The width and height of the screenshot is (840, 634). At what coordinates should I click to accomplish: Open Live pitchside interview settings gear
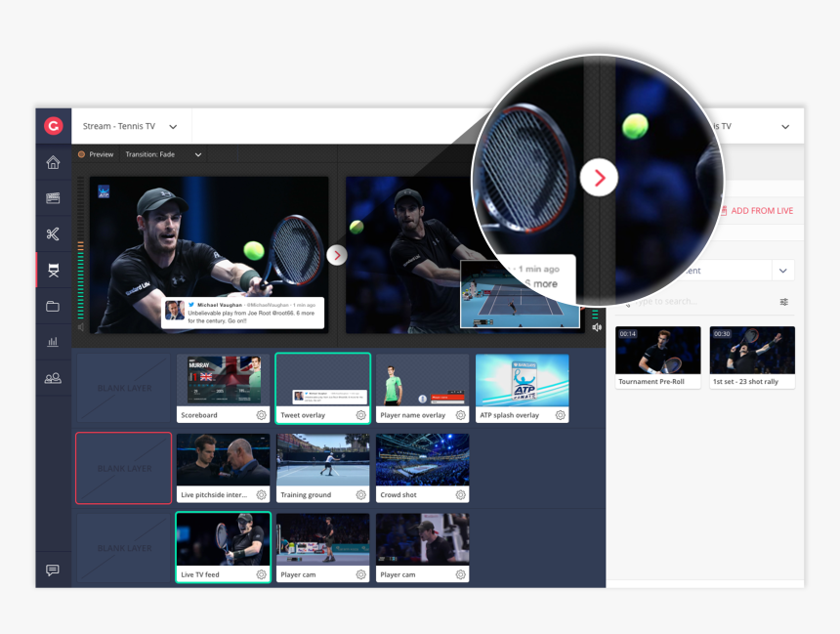[262, 494]
